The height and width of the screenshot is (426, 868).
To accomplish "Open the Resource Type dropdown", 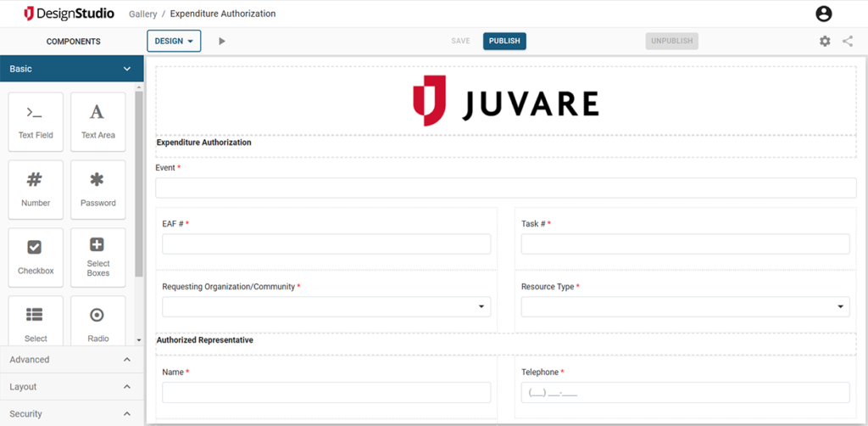I will 685,306.
